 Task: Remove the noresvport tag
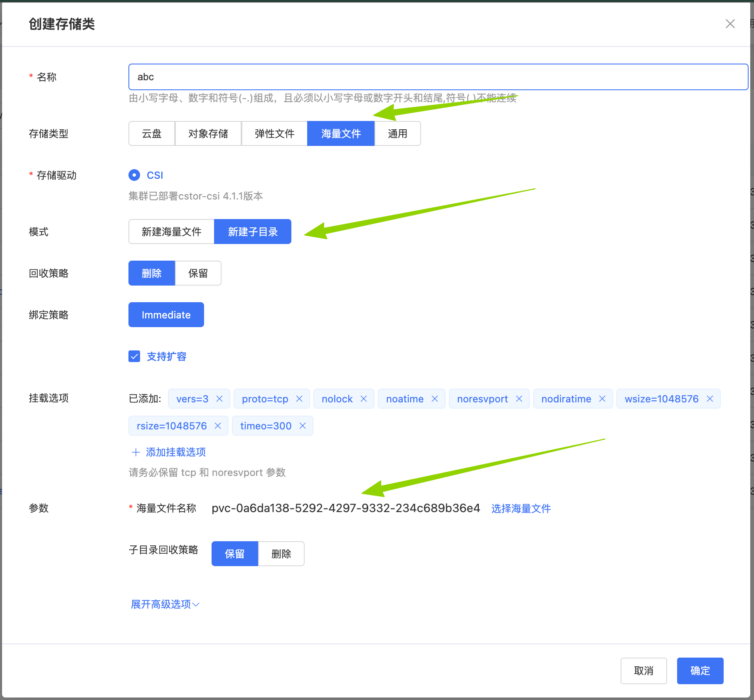[x=519, y=399]
